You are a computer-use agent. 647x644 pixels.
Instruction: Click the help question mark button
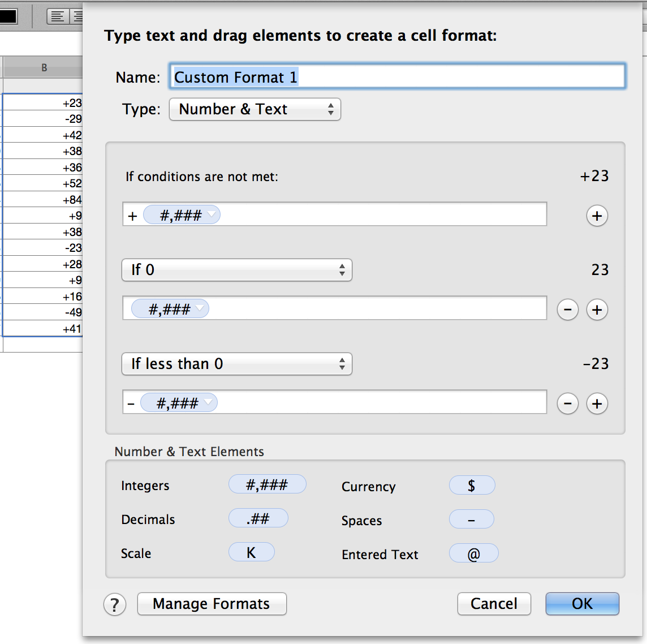pyautogui.click(x=115, y=604)
